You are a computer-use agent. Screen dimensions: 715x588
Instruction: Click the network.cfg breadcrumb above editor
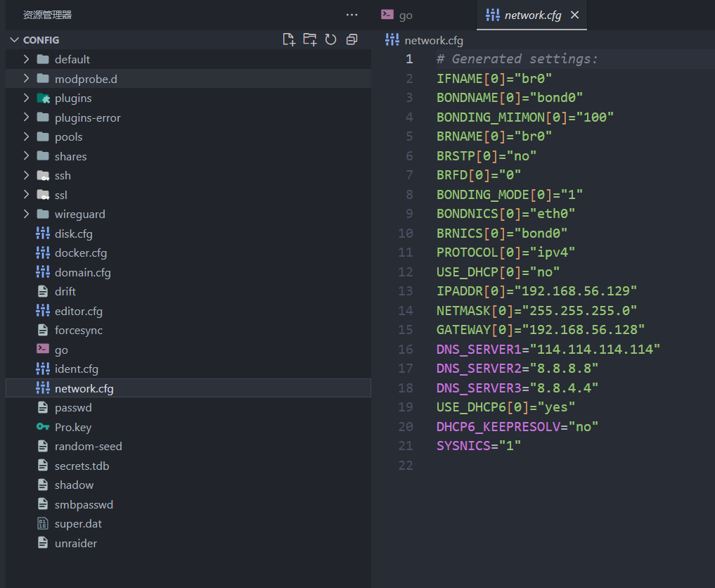coord(434,41)
